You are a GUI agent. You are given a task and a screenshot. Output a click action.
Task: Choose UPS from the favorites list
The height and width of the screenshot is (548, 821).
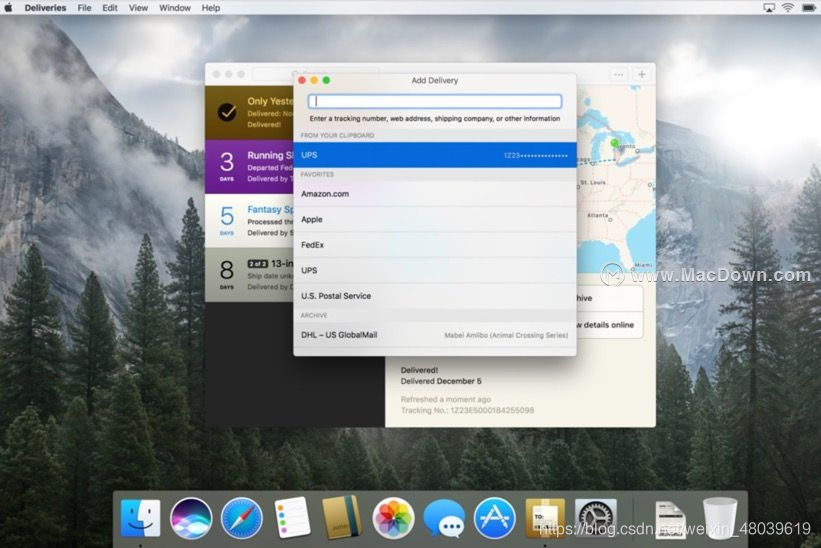pyautogui.click(x=435, y=271)
